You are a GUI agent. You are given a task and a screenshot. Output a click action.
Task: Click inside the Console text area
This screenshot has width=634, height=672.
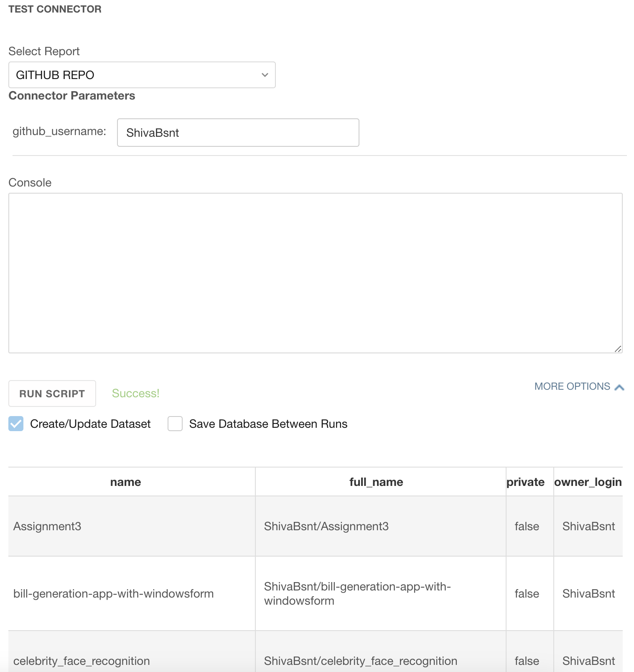(315, 273)
